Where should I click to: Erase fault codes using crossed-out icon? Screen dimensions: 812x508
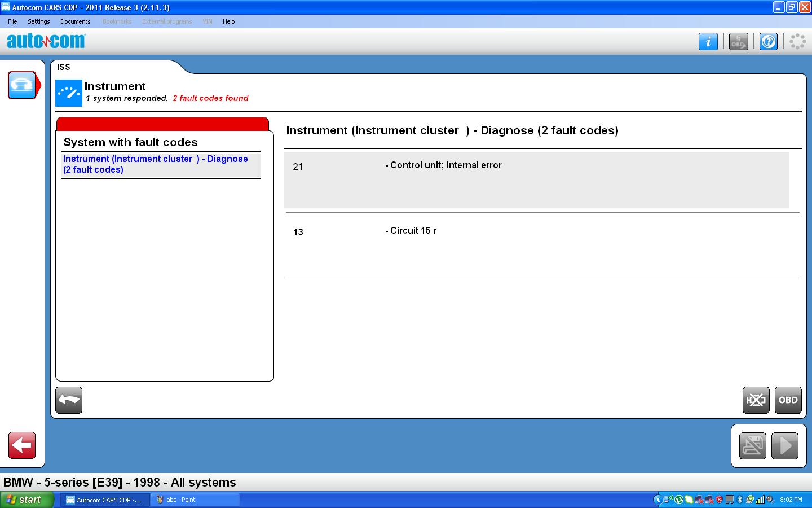point(756,400)
